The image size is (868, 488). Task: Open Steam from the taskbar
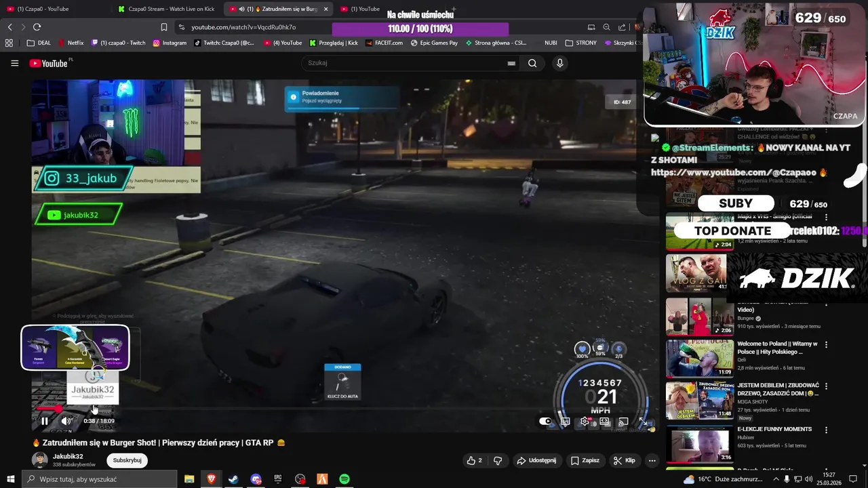233,479
